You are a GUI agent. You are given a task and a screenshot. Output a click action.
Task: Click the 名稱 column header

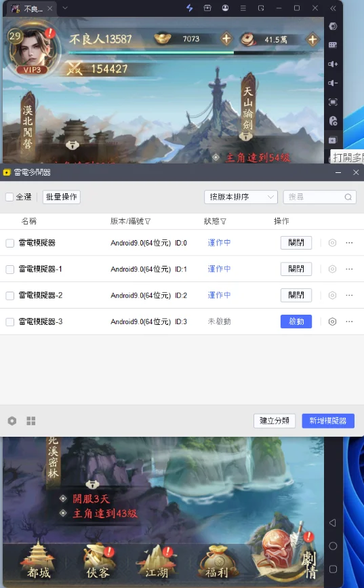(x=29, y=221)
